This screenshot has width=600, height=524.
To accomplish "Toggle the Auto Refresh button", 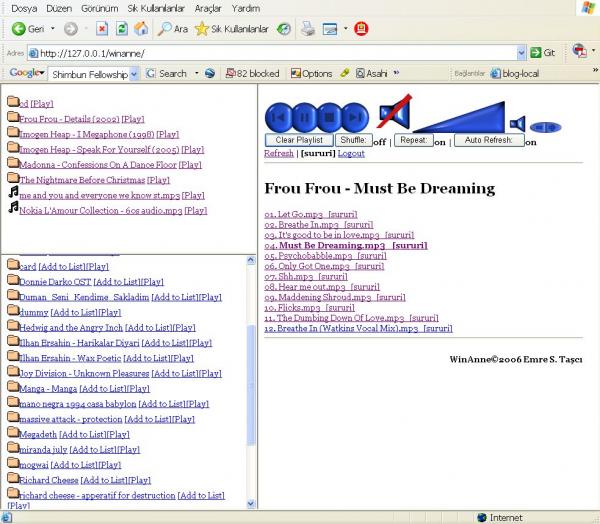I will click(488, 140).
